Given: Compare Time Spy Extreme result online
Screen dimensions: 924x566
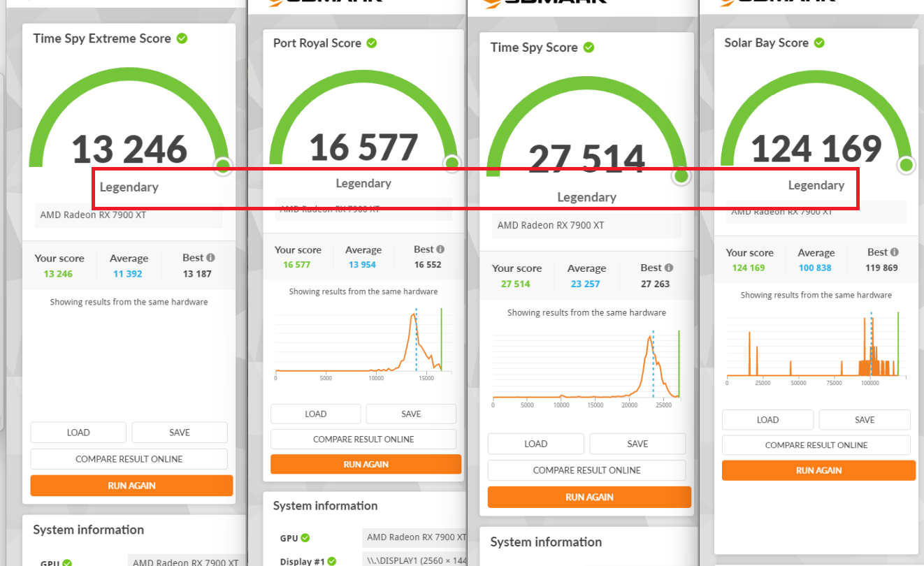Looking at the screenshot, I should pyautogui.click(x=129, y=459).
